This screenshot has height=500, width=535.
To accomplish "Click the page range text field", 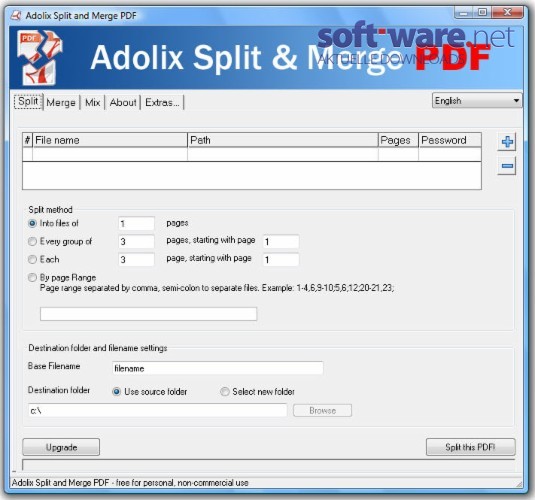I will (148, 314).
